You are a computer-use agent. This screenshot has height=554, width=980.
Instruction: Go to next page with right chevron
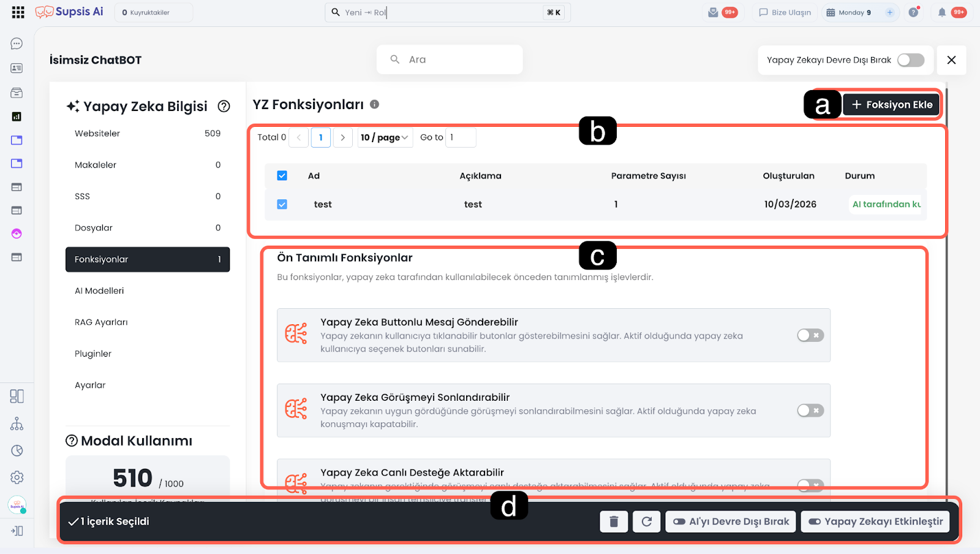(x=343, y=137)
